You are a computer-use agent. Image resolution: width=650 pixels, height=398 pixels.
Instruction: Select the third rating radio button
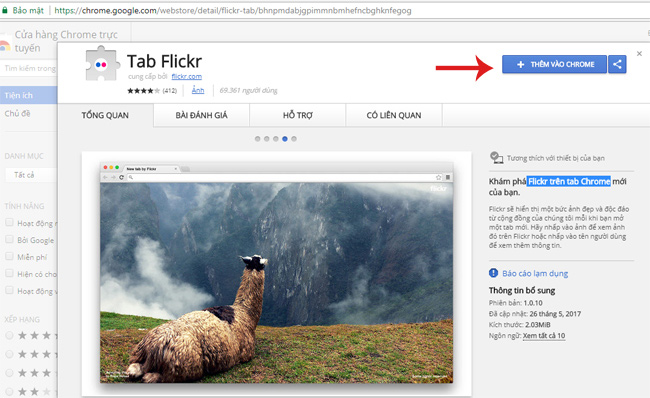click(x=9, y=372)
